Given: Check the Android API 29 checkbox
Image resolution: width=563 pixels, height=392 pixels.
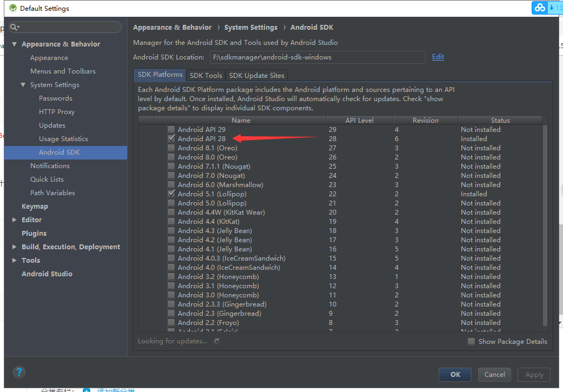Looking at the screenshot, I should coord(171,129).
